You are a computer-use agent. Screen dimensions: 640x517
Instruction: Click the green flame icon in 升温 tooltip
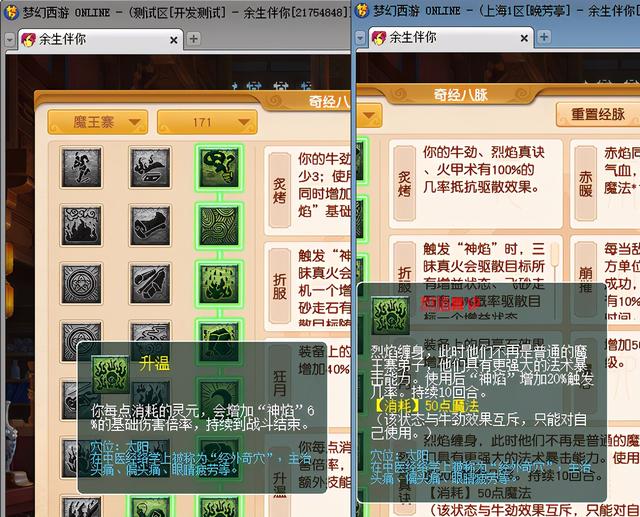[x=110, y=374]
